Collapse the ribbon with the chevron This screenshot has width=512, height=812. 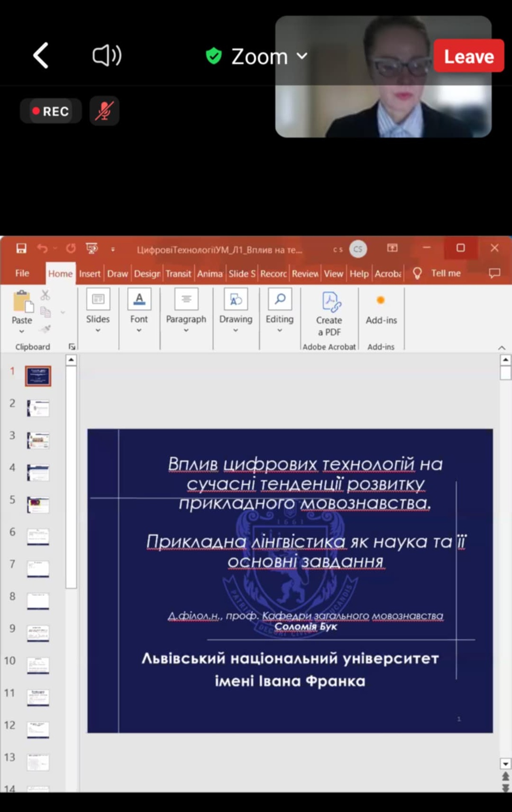[502, 348]
